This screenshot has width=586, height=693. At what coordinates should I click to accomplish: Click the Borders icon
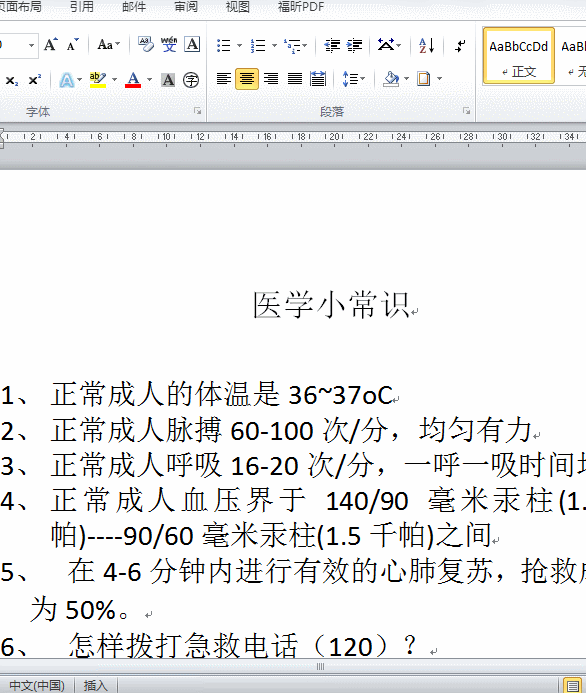[423, 79]
